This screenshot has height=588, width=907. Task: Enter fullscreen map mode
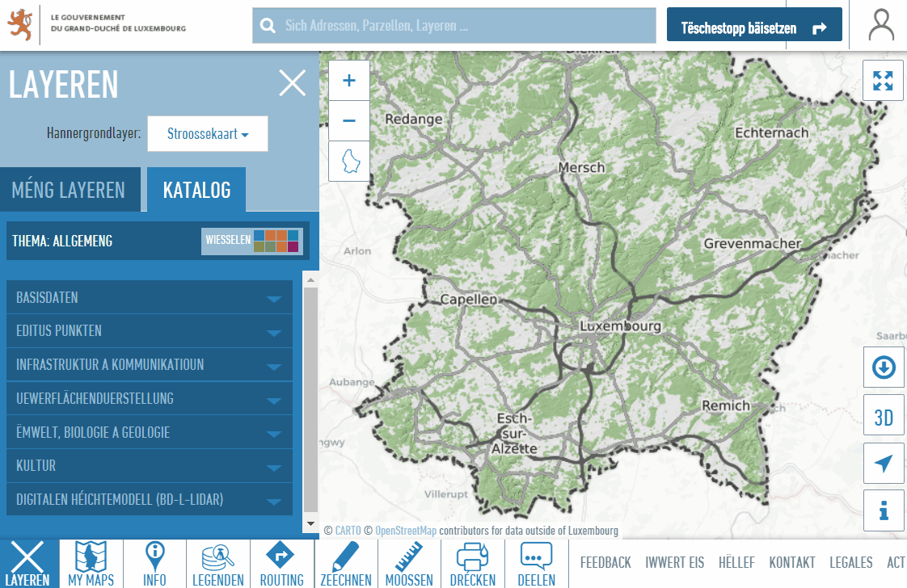[883, 81]
